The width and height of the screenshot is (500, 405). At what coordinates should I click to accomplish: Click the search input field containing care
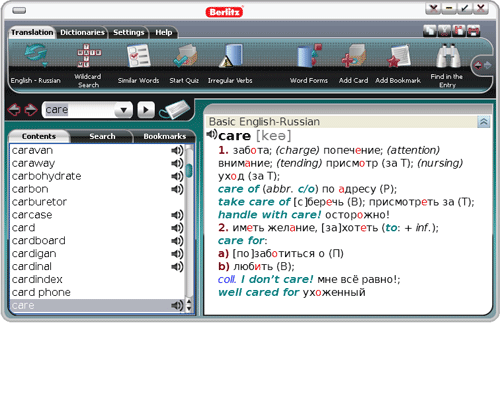pyautogui.click(x=79, y=110)
